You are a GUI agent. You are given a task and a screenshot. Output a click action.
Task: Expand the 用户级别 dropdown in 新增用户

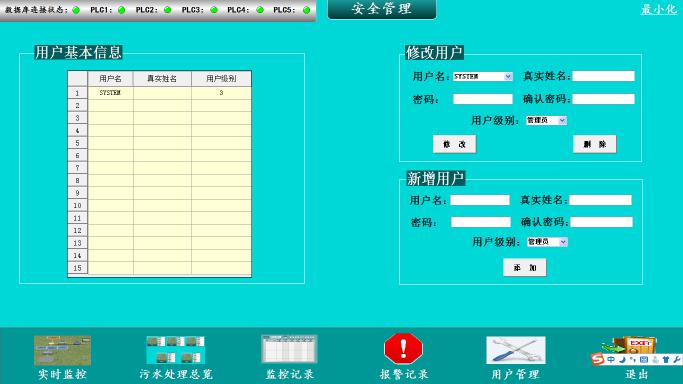pyautogui.click(x=563, y=242)
